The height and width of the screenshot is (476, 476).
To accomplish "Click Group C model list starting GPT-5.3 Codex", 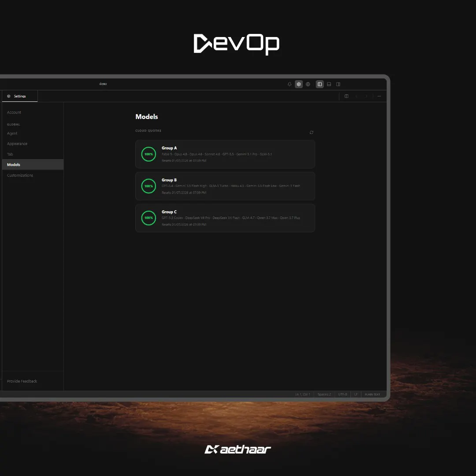I will (231, 218).
